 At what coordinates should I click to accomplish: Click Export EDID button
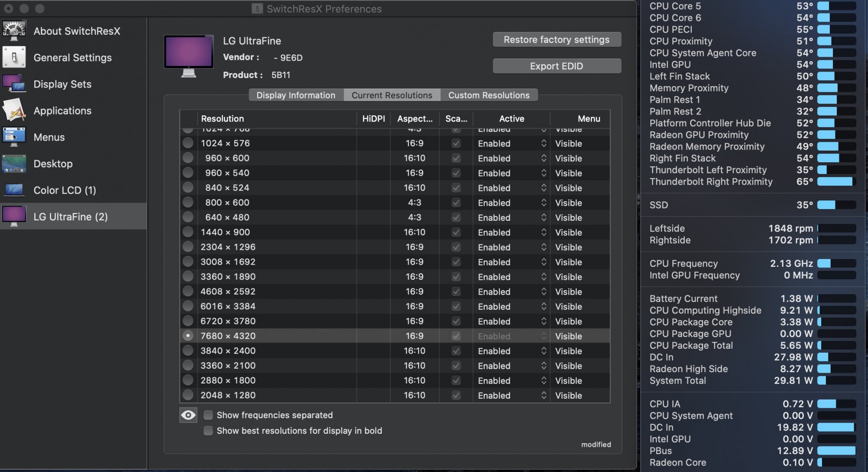click(557, 66)
